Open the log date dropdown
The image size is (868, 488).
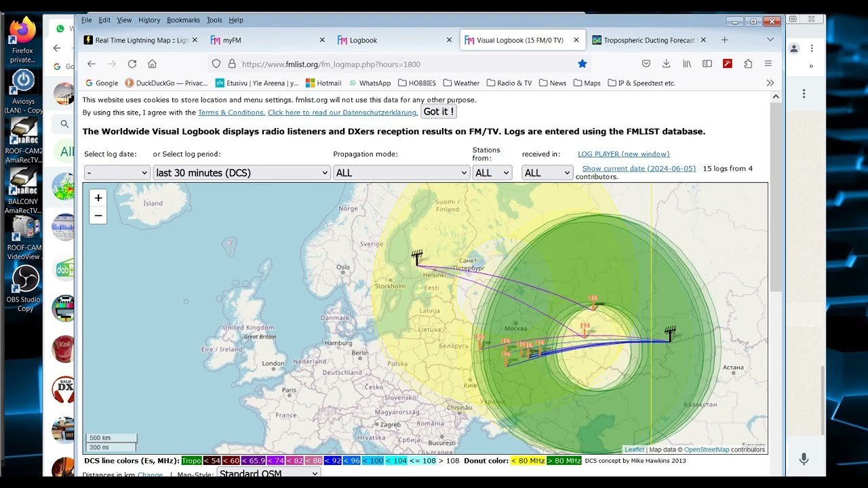tap(117, 173)
